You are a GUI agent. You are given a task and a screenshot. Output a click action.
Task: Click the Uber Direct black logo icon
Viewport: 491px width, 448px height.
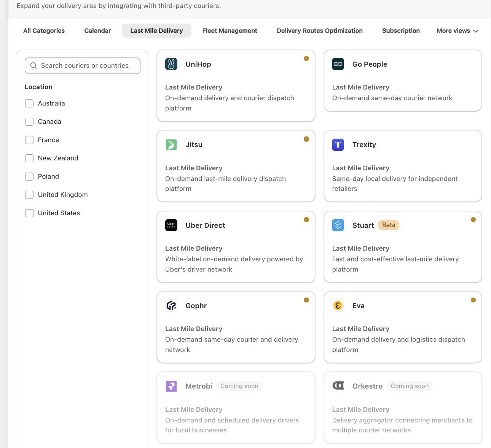[171, 225]
